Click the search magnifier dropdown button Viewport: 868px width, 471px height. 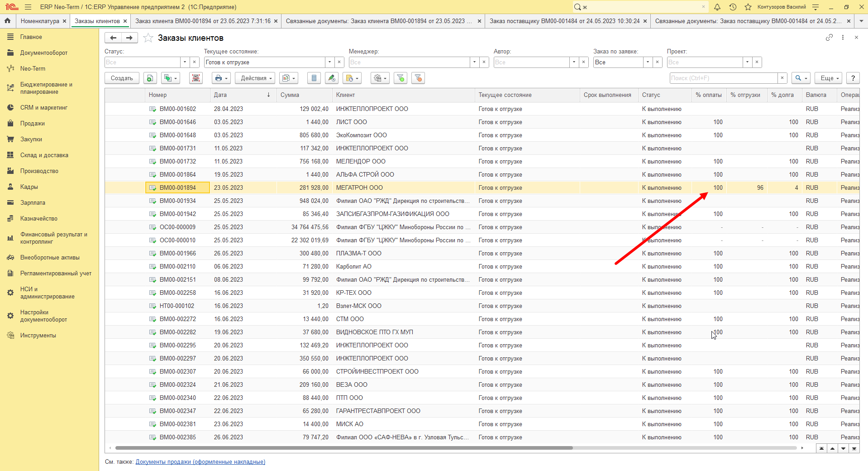tap(801, 78)
